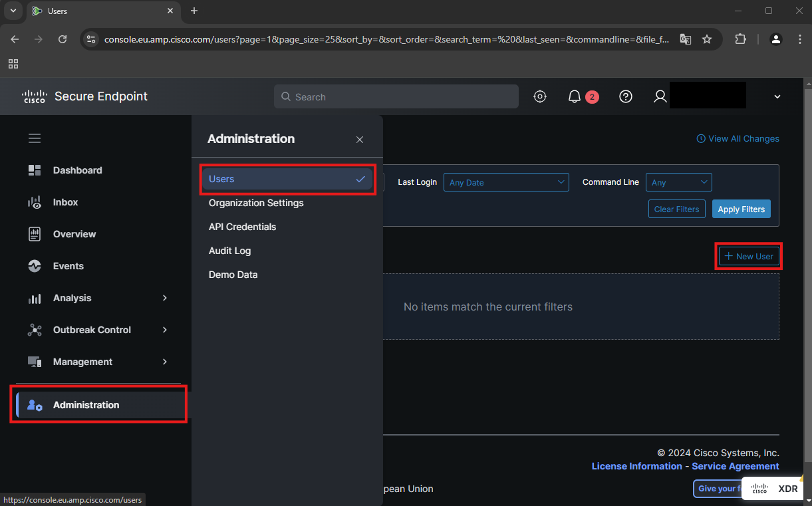Viewport: 812px width, 506px height.
Task: Expand the Analysis submenu
Action: click(x=98, y=298)
